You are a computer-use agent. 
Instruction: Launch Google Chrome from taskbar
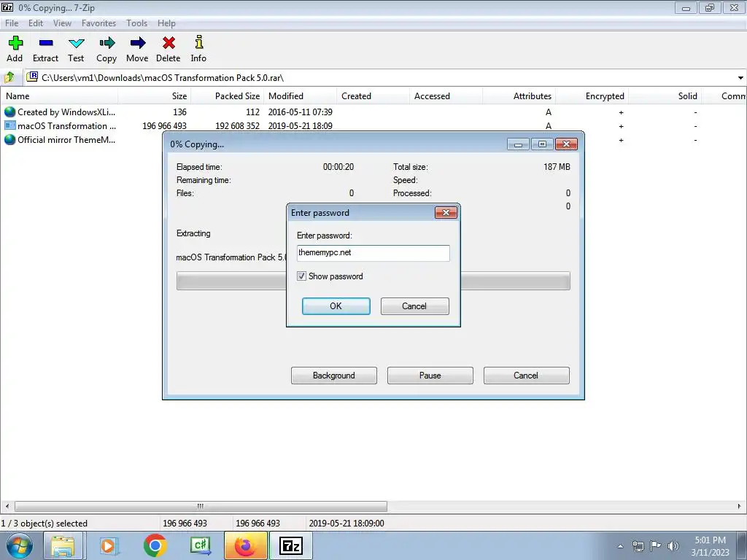point(155,545)
